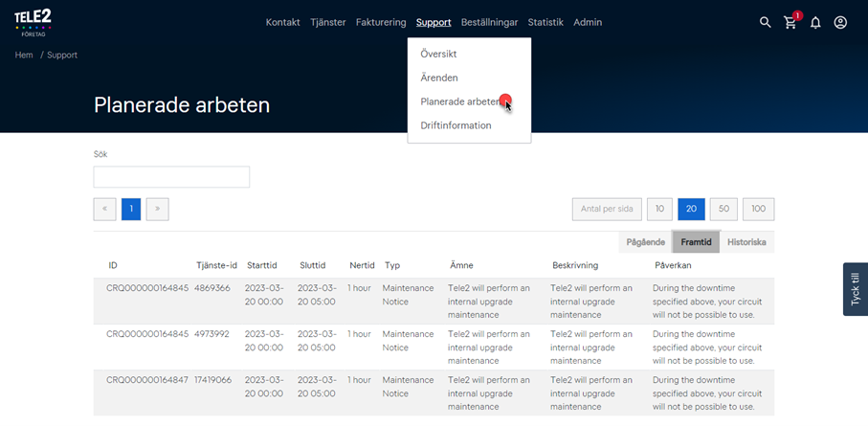Open the Support menu
Viewport: 868px width, 426px height.
pyautogui.click(x=434, y=22)
